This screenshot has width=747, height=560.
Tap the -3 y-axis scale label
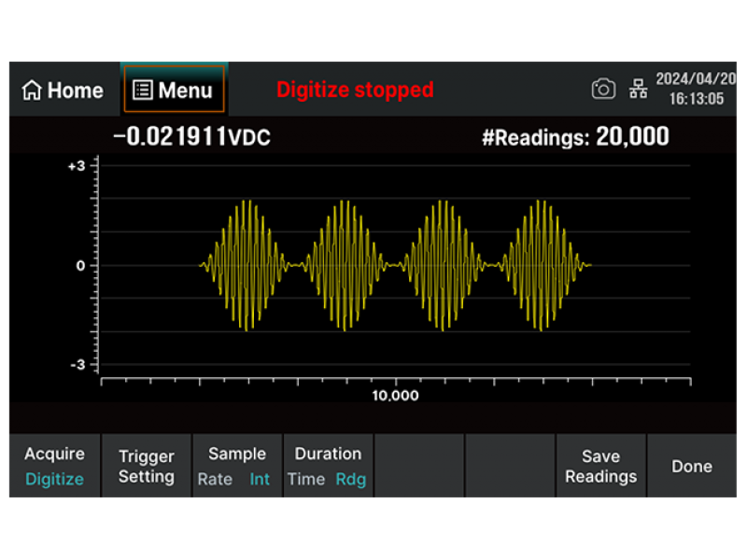click(77, 364)
